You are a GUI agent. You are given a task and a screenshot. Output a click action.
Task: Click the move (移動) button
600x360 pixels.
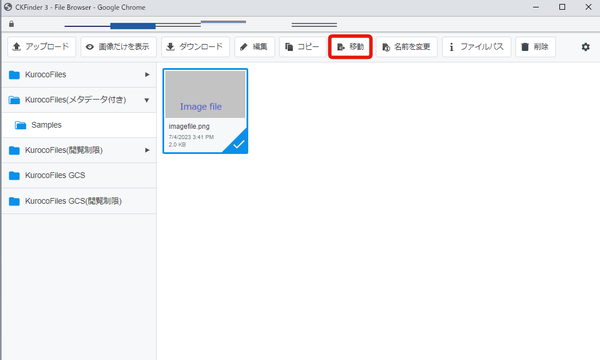click(x=350, y=47)
